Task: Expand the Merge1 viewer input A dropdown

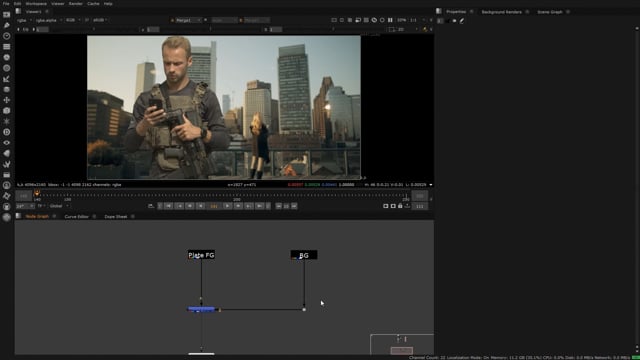Action: [x=186, y=20]
